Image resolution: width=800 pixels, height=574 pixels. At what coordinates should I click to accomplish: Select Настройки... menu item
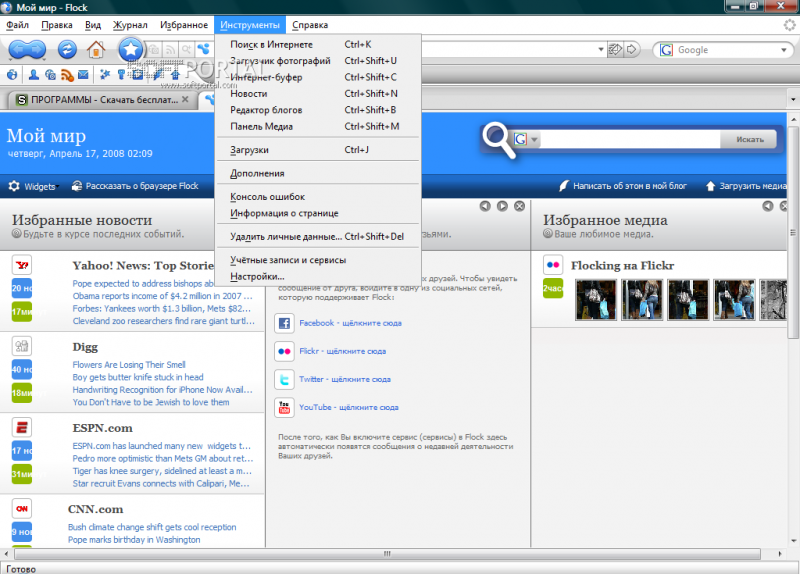coord(318,276)
